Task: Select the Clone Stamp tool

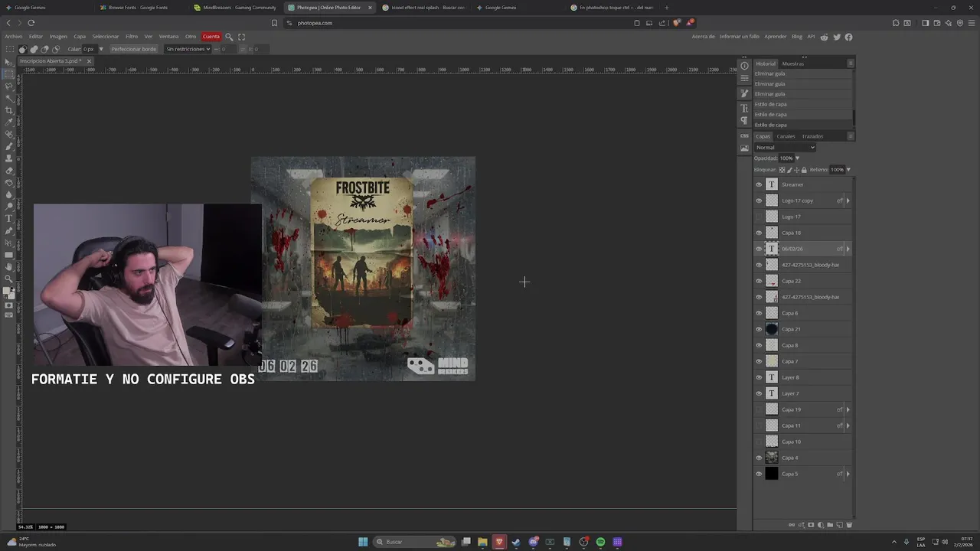Action: pyautogui.click(x=9, y=158)
